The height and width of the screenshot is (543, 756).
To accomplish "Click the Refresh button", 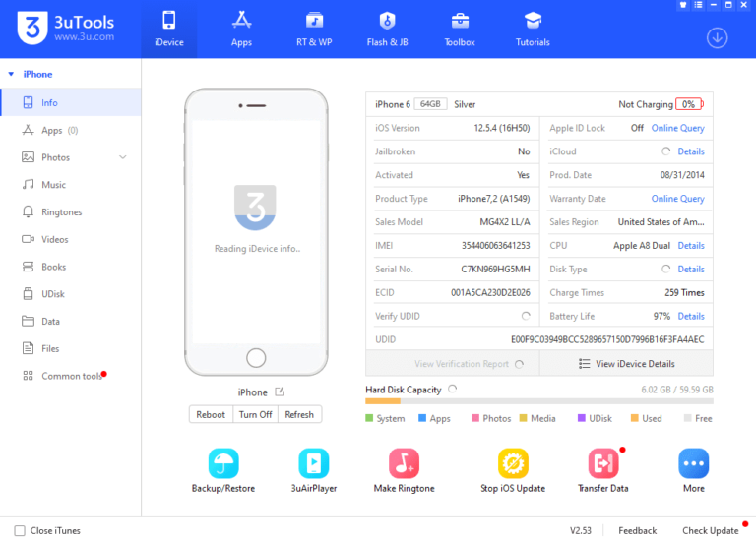I will click(299, 414).
